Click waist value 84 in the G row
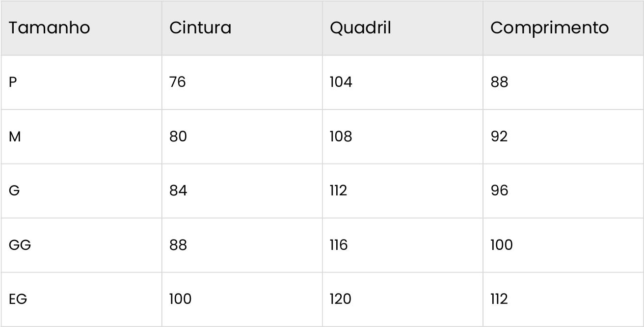Screen dimensions: 644x327 (178, 191)
